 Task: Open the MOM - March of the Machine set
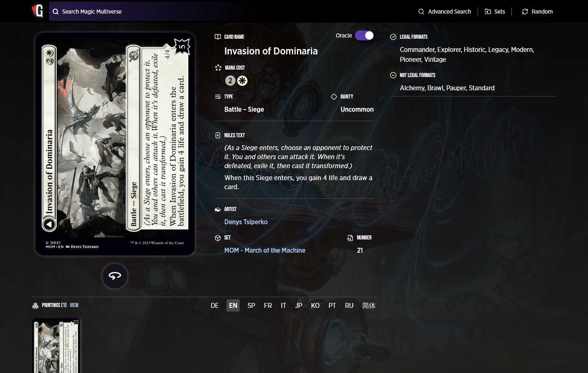tap(265, 250)
